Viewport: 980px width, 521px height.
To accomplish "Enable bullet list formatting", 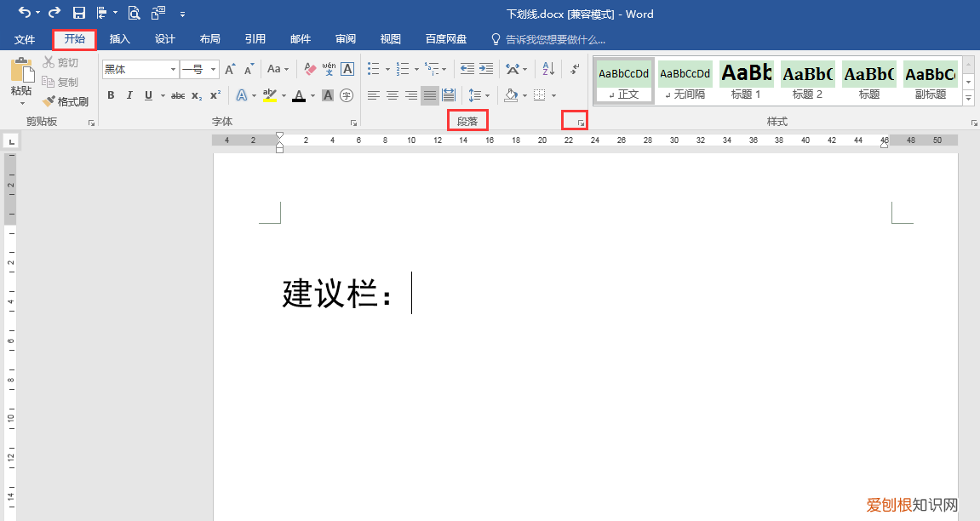I will tap(373, 69).
